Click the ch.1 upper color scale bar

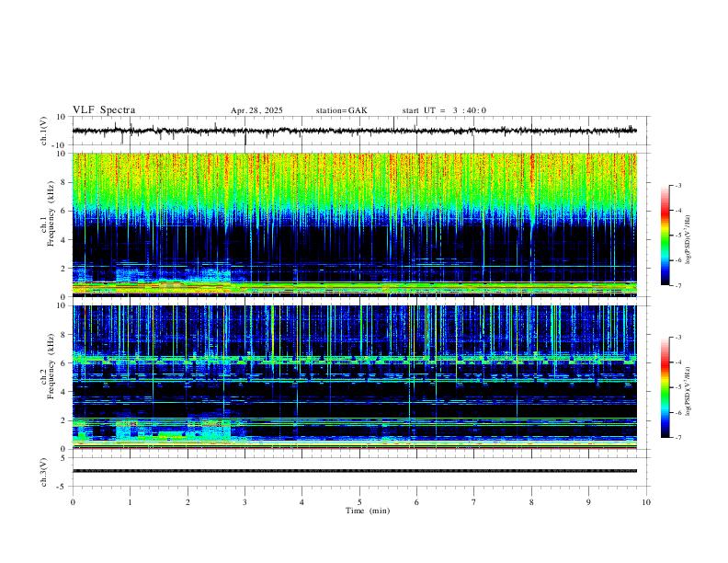click(x=665, y=236)
